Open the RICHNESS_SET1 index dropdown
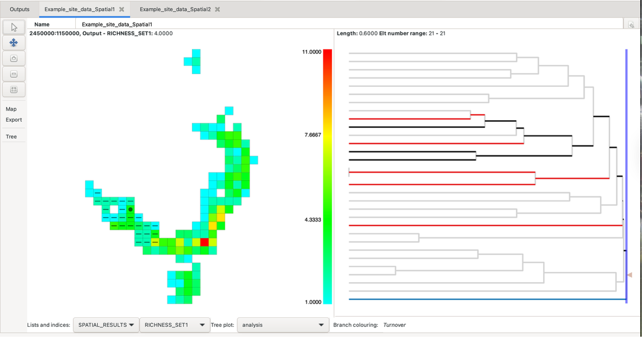 coord(174,325)
